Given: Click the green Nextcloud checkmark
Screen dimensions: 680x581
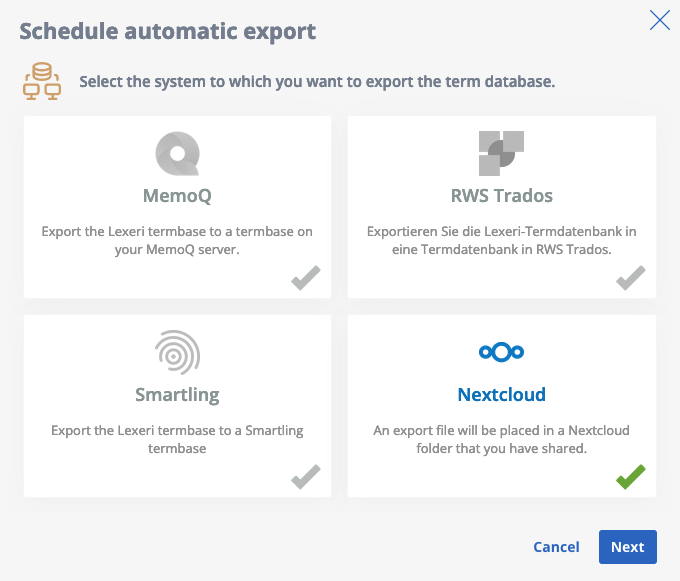Looking at the screenshot, I should (631, 477).
